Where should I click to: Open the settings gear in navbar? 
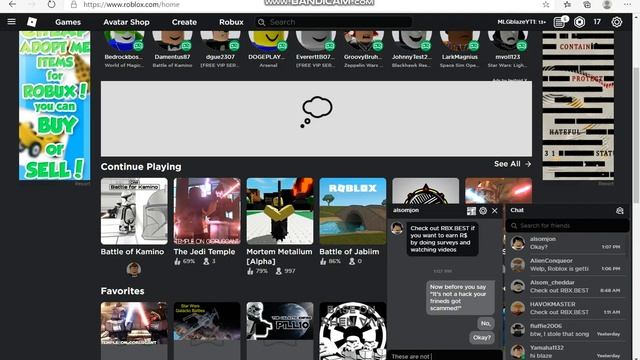616,22
